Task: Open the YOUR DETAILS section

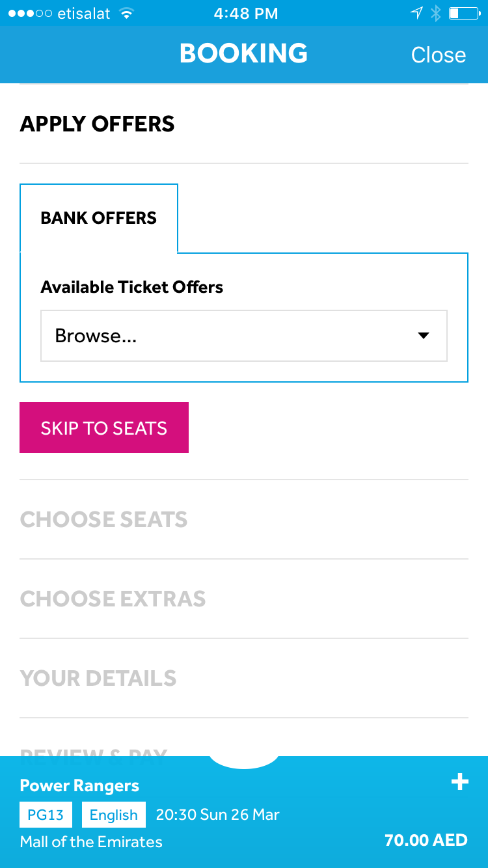Action: tap(244, 678)
